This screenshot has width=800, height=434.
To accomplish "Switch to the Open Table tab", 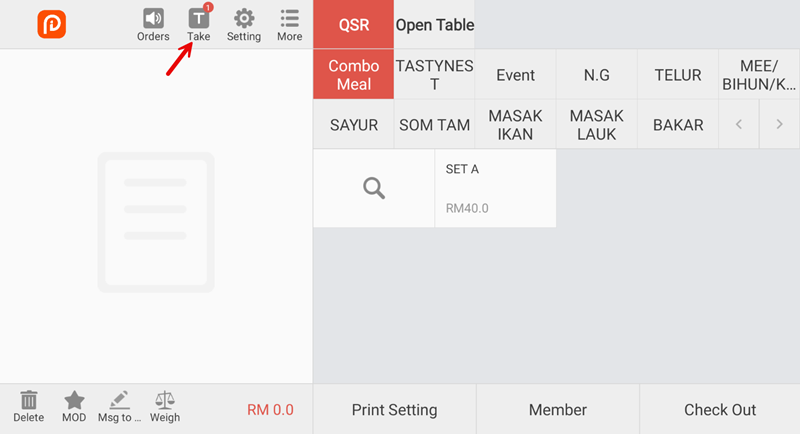I will pos(435,25).
